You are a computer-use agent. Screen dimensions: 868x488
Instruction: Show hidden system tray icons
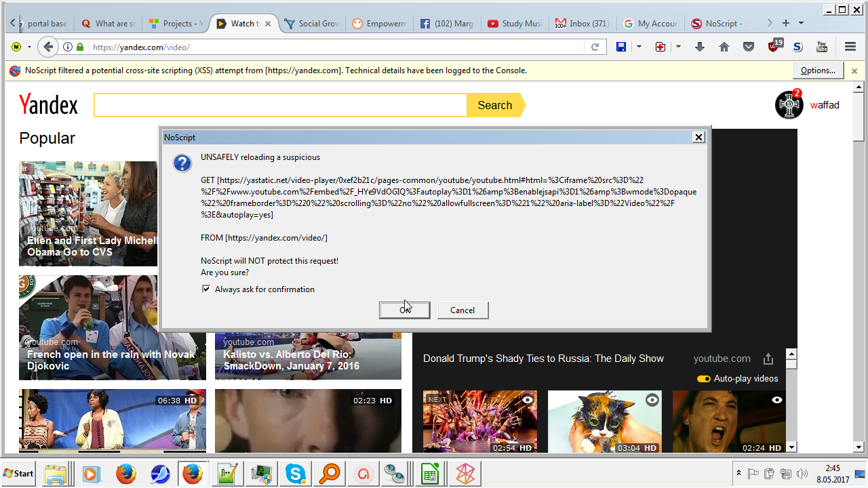738,472
